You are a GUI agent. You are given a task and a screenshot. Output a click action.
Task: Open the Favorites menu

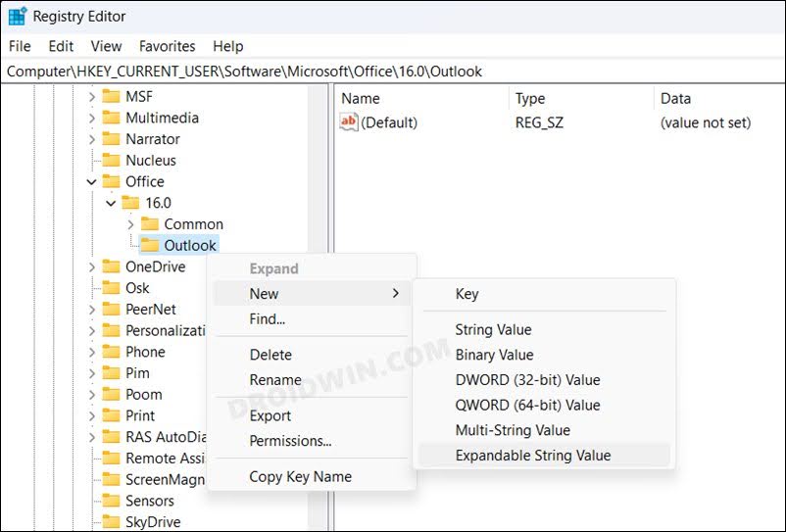168,46
